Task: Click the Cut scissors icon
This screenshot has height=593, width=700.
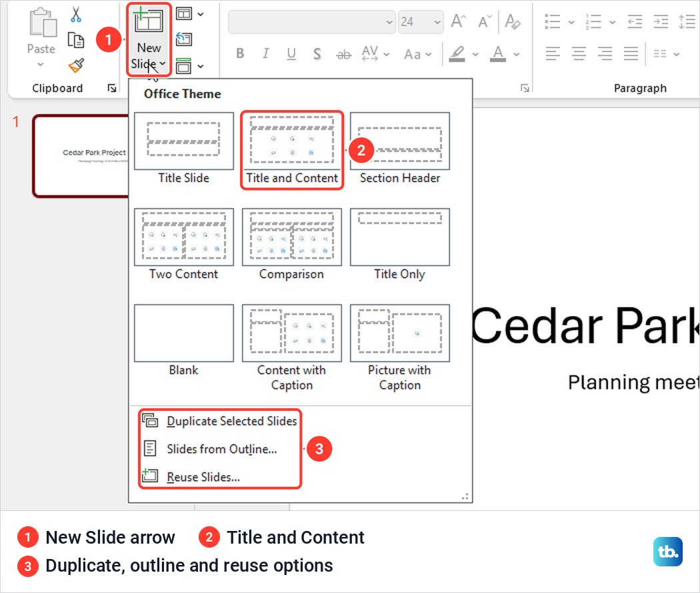Action: pyautogui.click(x=76, y=14)
